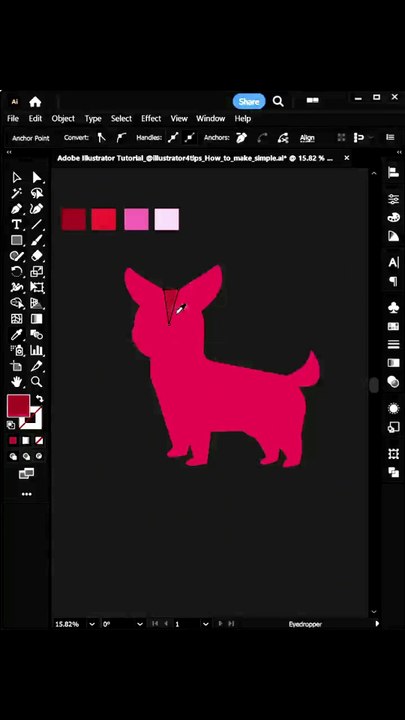Select the Rectangle tool

(17, 240)
